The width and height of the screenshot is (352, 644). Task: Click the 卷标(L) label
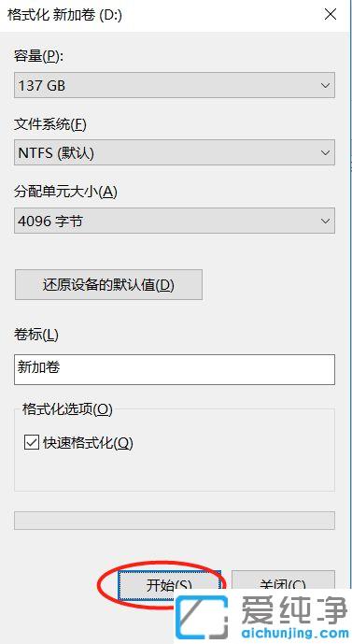point(36,335)
